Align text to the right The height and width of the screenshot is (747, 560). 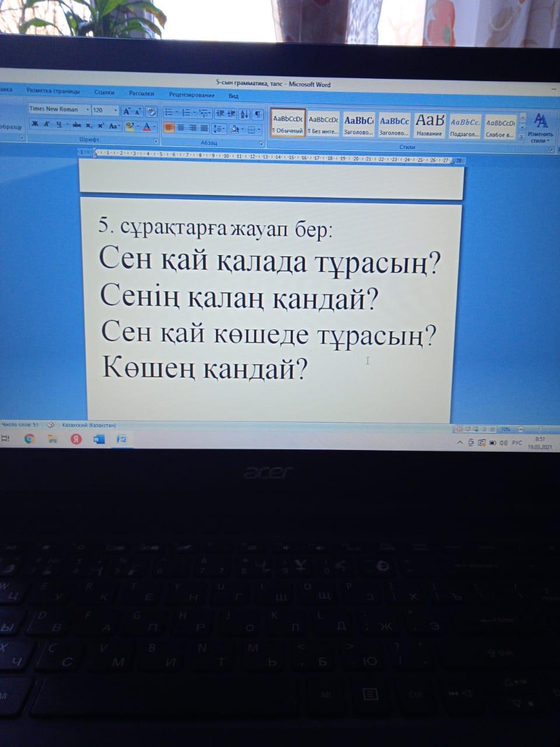(x=192, y=128)
